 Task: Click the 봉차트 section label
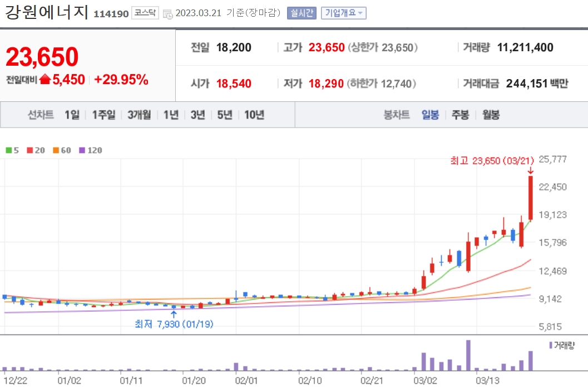397,115
